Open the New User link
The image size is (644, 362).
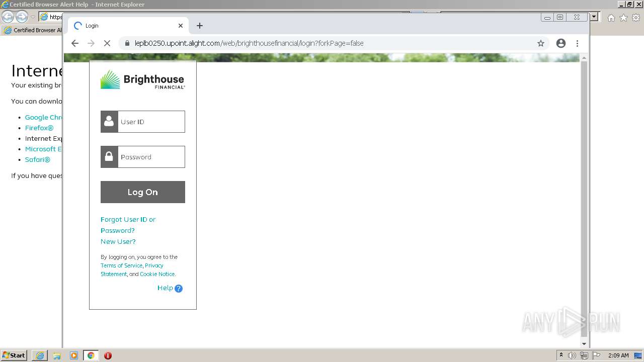(x=118, y=241)
